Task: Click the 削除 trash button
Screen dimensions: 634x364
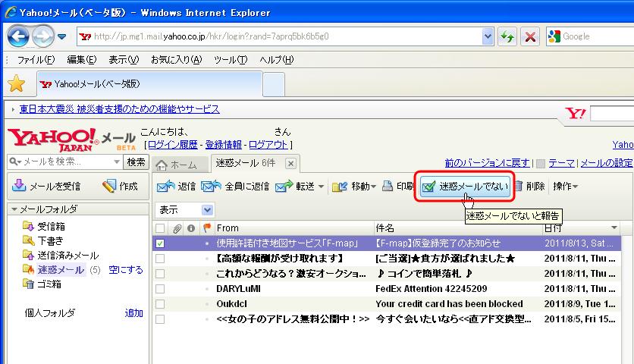Action: pos(529,186)
